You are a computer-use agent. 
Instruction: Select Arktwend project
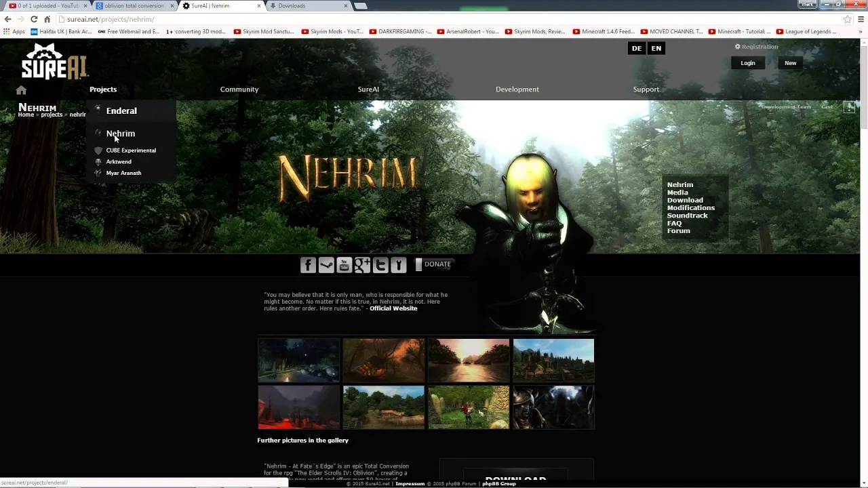(x=119, y=162)
